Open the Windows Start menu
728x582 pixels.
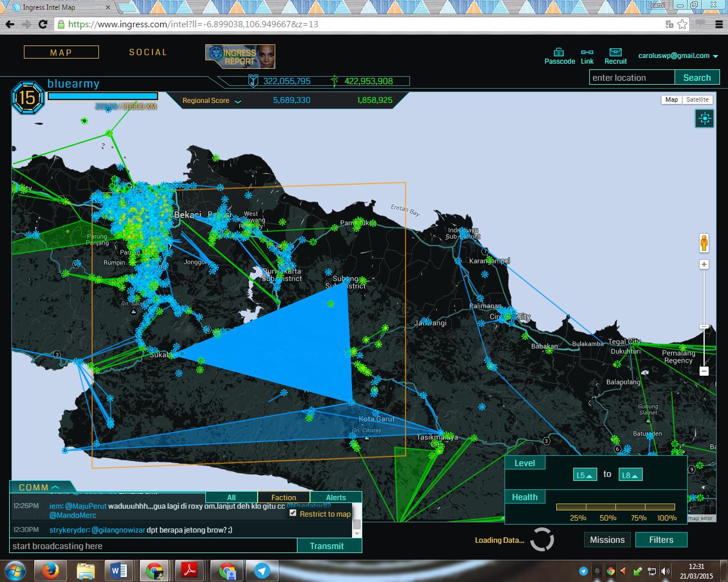click(x=15, y=571)
